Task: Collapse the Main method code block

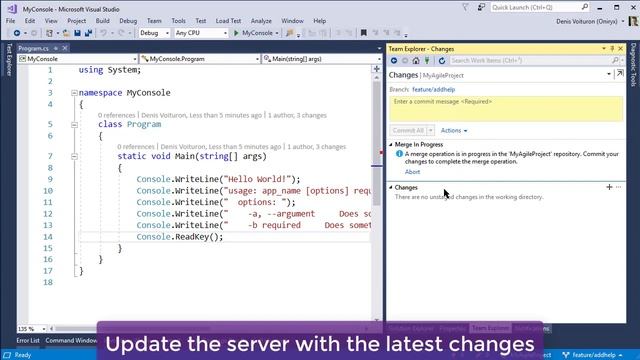Action: click(74, 156)
